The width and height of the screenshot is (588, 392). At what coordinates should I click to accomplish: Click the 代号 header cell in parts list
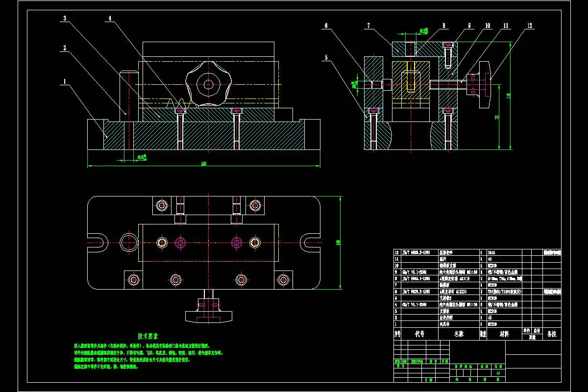419,334
